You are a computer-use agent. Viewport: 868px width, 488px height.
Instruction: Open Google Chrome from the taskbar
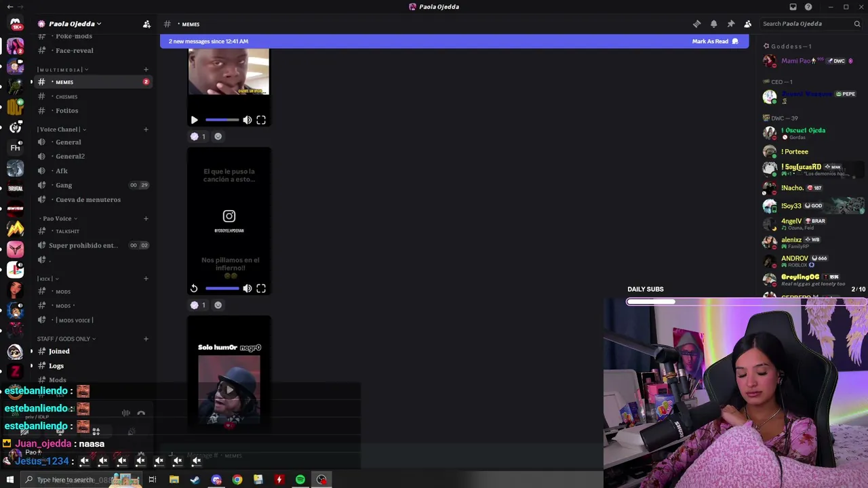click(x=237, y=480)
